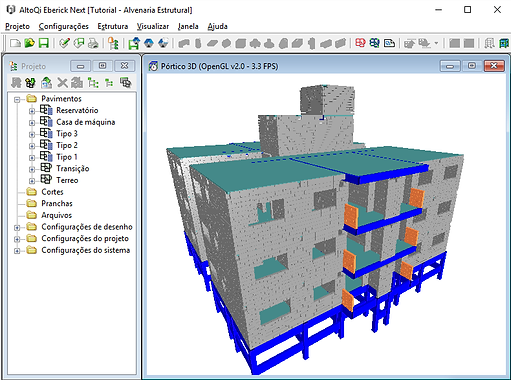Click the red overlapping circles toolbar icon
The width and height of the screenshot is (511, 380).
point(360,43)
